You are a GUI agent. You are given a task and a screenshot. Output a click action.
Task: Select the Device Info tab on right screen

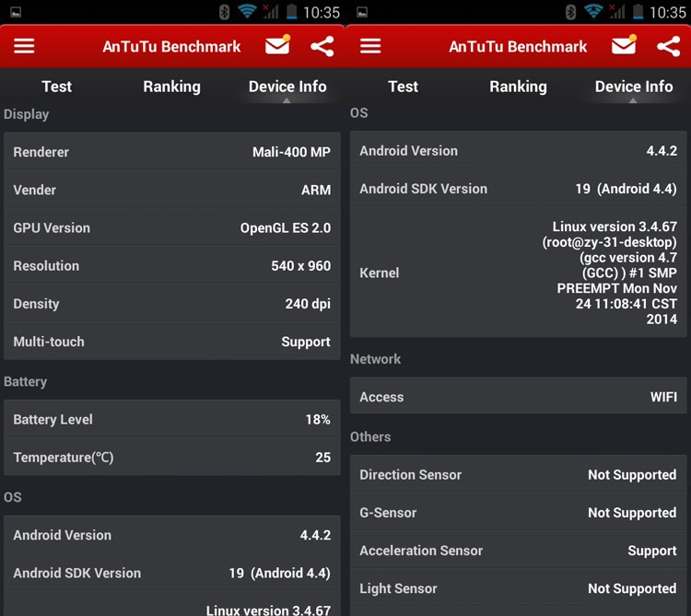pyautogui.click(x=633, y=87)
